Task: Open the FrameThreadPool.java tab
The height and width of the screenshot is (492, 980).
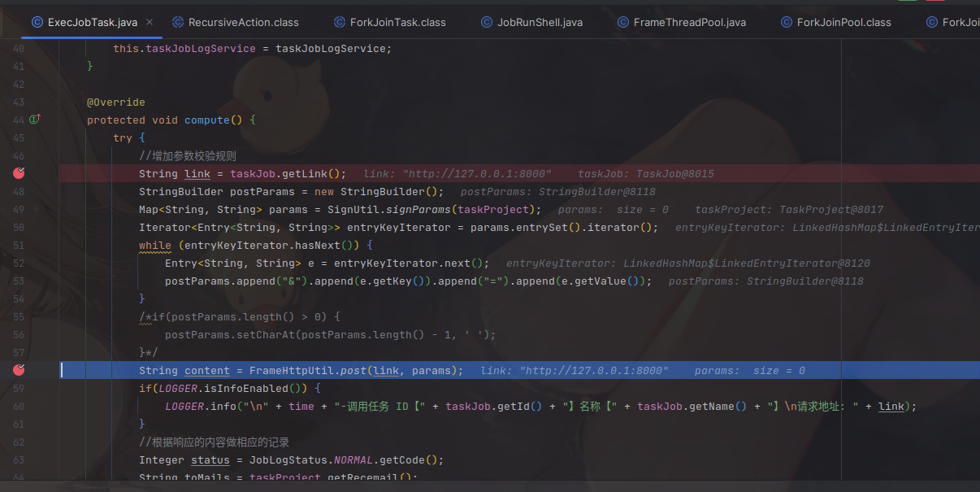Action: click(x=689, y=22)
